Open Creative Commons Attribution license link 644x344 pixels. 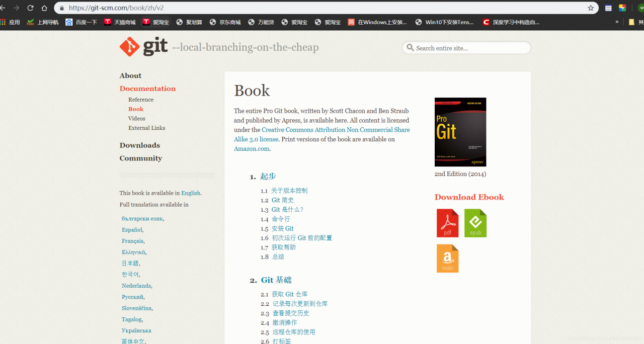[322, 134]
